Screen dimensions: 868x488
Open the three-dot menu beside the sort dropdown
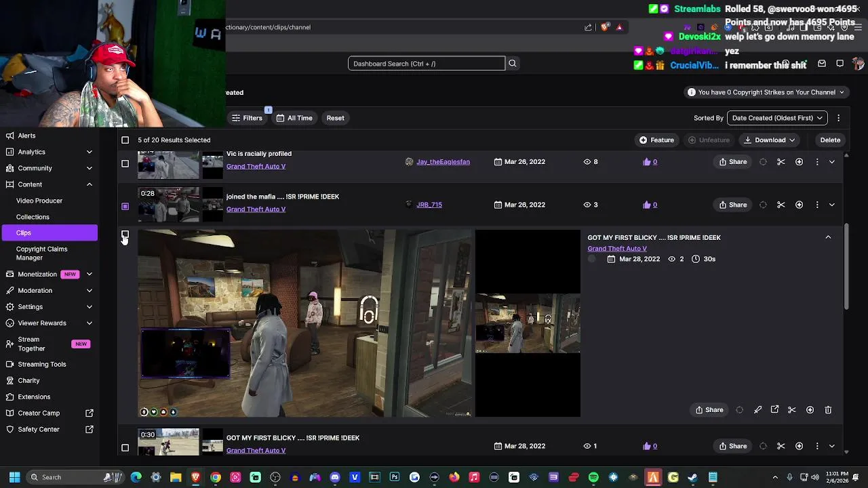pos(839,118)
